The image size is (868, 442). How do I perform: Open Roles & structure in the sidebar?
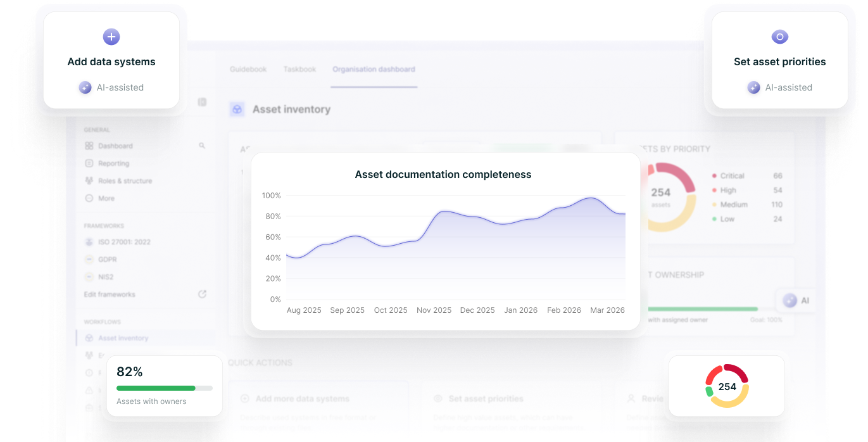(125, 180)
